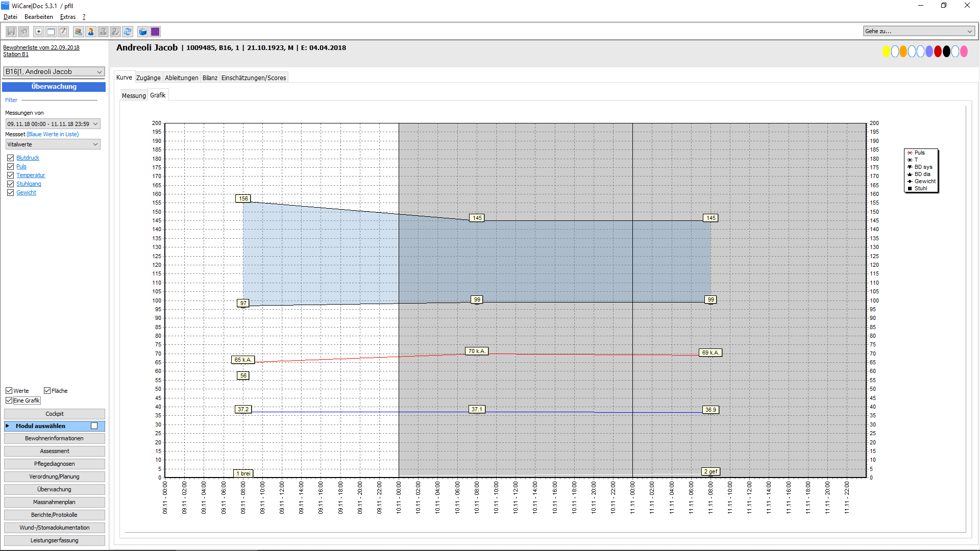Open the Extras menu
Image resolution: width=980 pixels, height=551 pixels.
click(68, 17)
